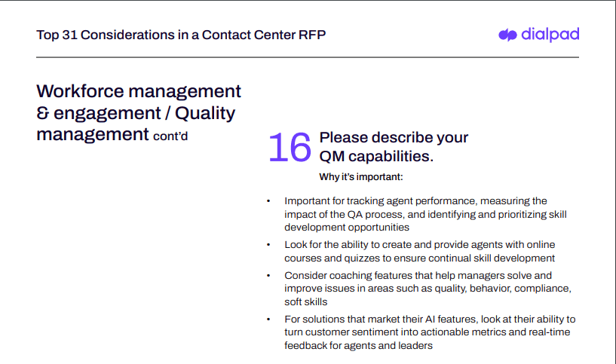Click the bullet marker before "Look for the ability"

click(x=268, y=245)
